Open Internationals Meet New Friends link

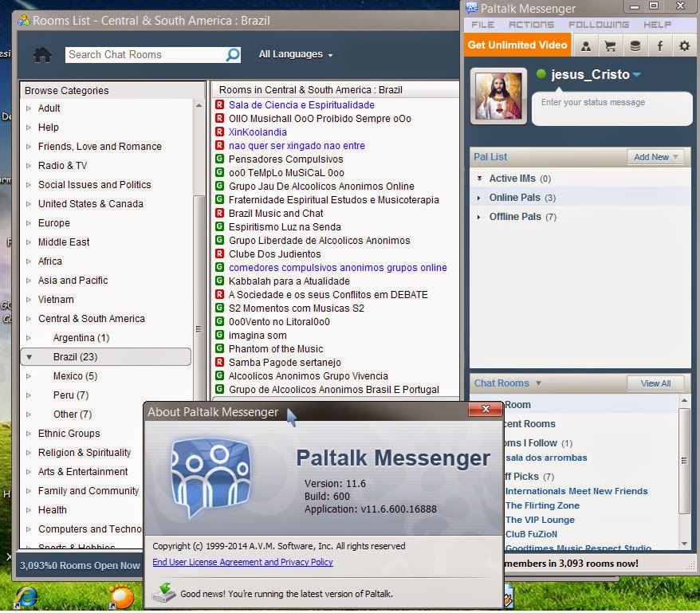point(576,491)
